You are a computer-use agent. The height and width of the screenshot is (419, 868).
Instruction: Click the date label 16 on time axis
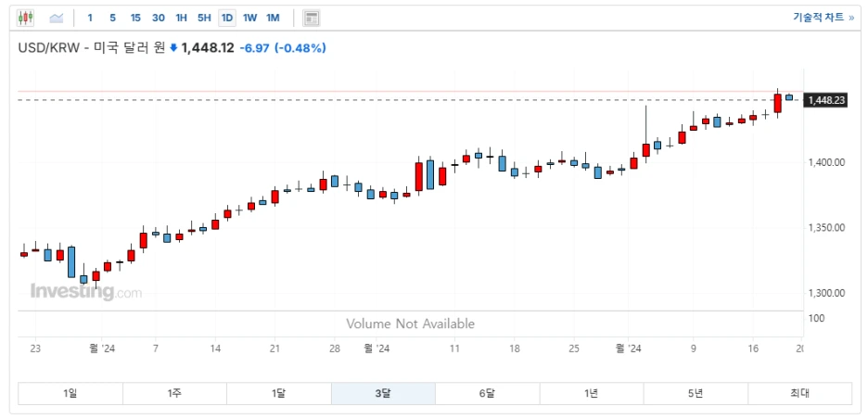tap(752, 349)
